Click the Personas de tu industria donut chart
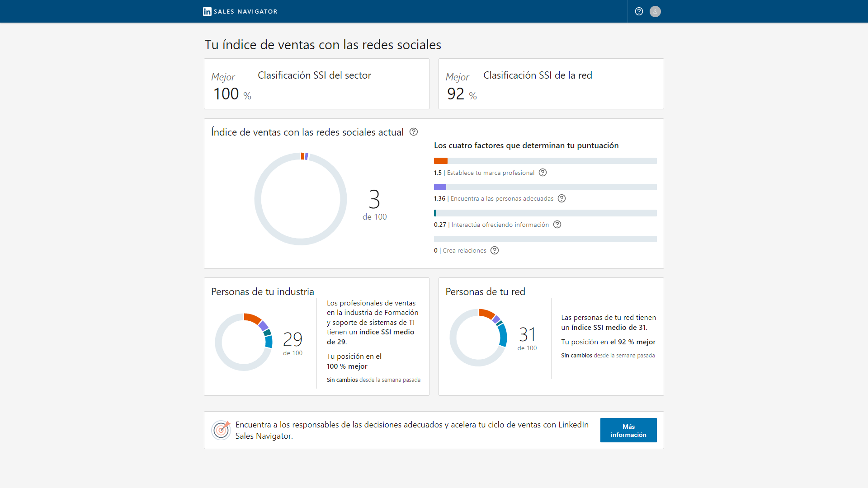This screenshot has height=488, width=868. 244,342
